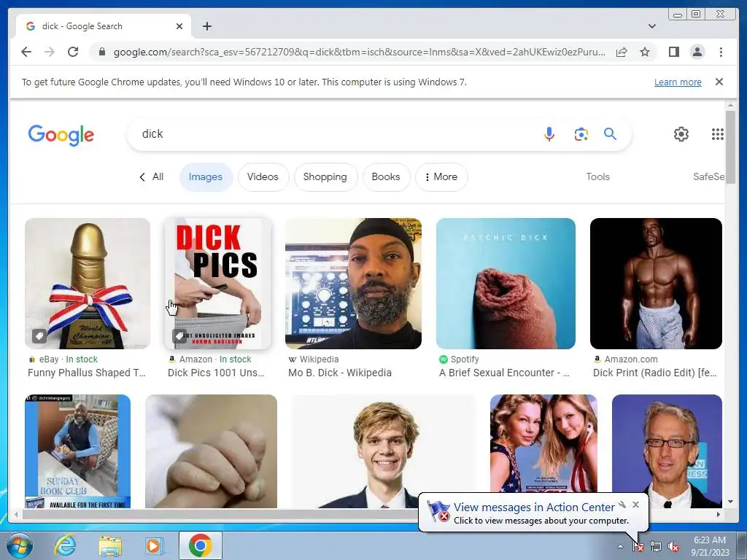
Task: Click the horizontal scrollbar right arrow
Action: pyautogui.click(x=719, y=514)
